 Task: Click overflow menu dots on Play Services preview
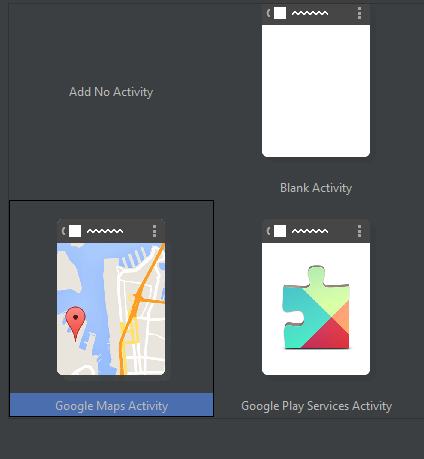coord(359,231)
